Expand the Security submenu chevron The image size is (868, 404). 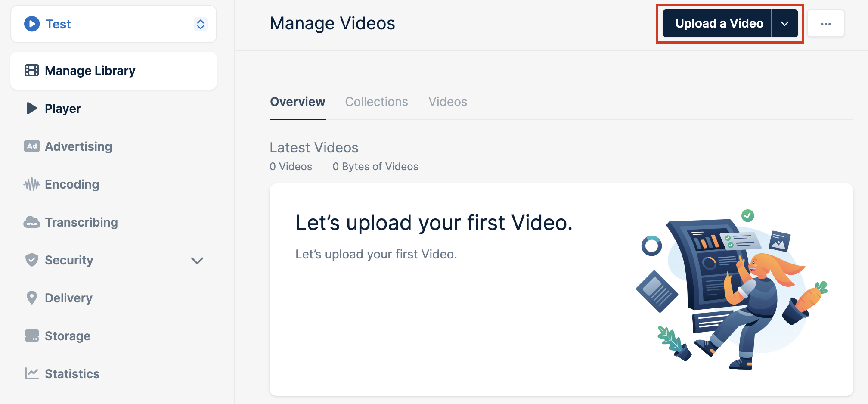click(197, 261)
